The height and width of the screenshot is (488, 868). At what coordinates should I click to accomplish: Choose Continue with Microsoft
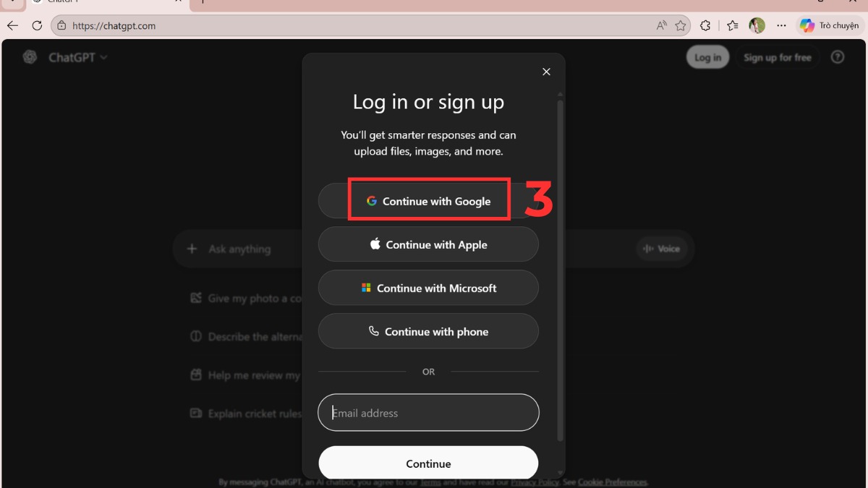(428, 288)
